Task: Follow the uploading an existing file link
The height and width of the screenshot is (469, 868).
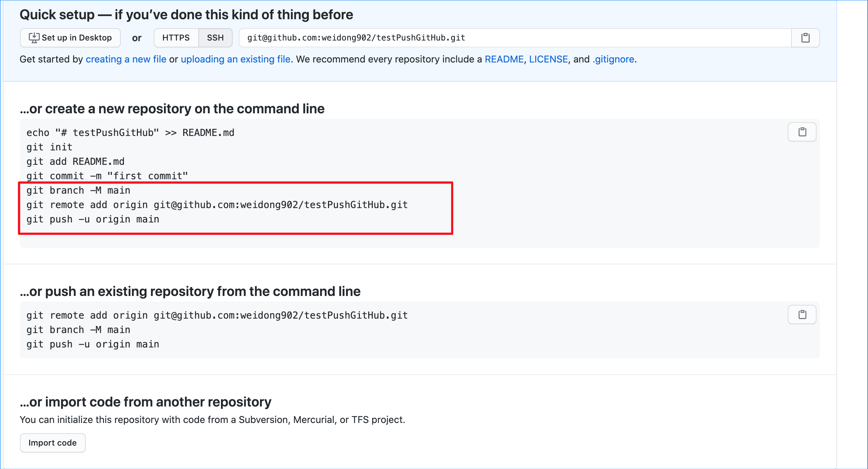Action: click(x=235, y=59)
